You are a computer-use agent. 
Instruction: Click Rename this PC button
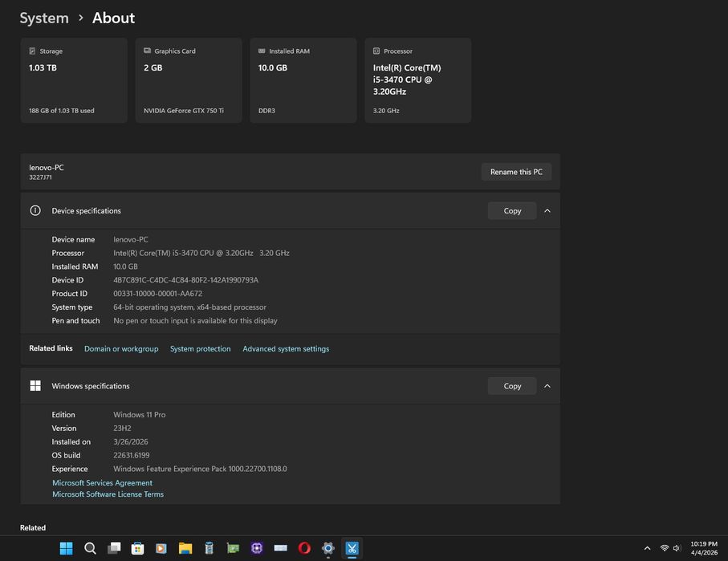point(516,172)
